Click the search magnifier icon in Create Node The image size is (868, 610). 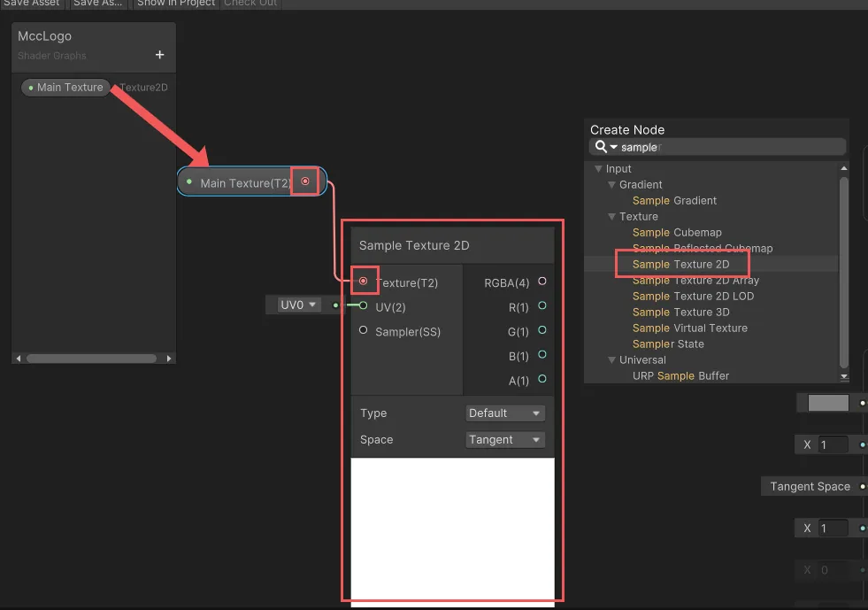(602, 147)
